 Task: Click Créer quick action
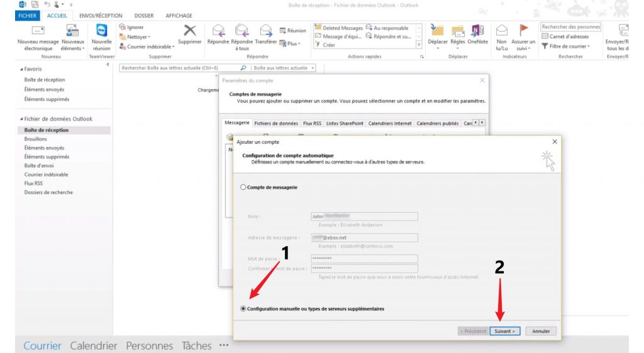(325, 45)
